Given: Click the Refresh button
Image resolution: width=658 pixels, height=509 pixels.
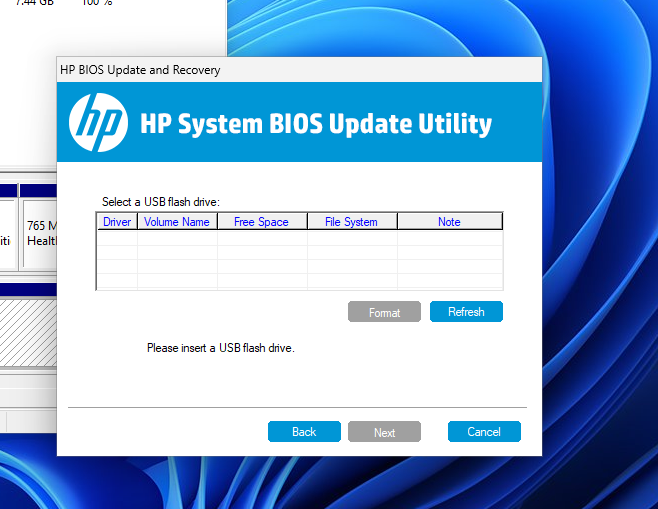Looking at the screenshot, I should pos(466,312).
